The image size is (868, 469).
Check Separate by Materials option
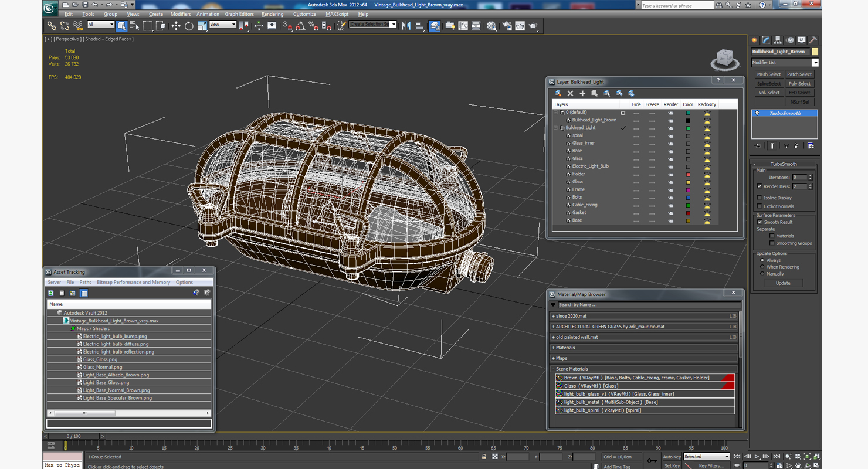point(772,236)
